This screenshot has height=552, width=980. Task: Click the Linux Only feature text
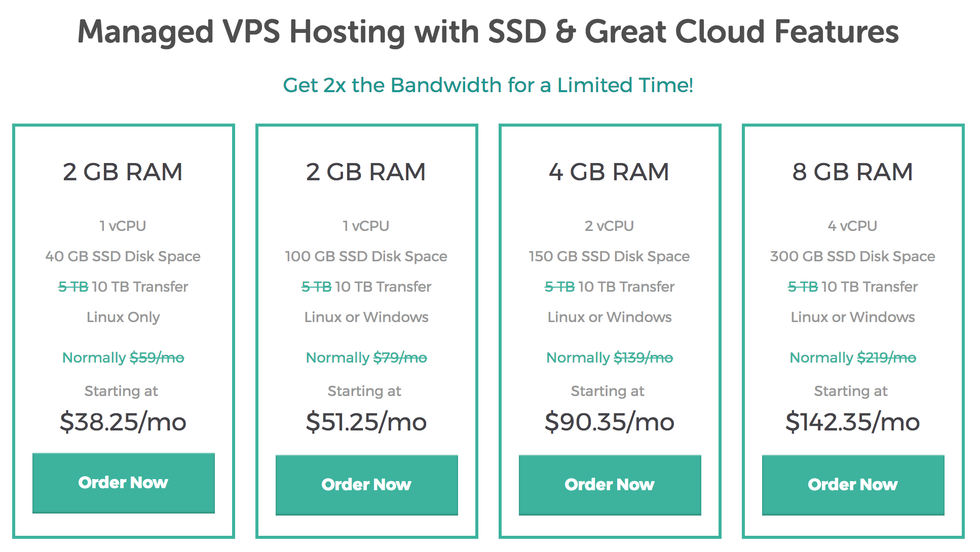tap(123, 317)
